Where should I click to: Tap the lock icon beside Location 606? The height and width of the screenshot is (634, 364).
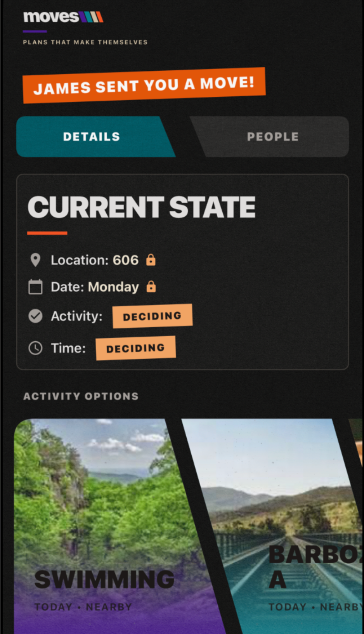tap(151, 260)
